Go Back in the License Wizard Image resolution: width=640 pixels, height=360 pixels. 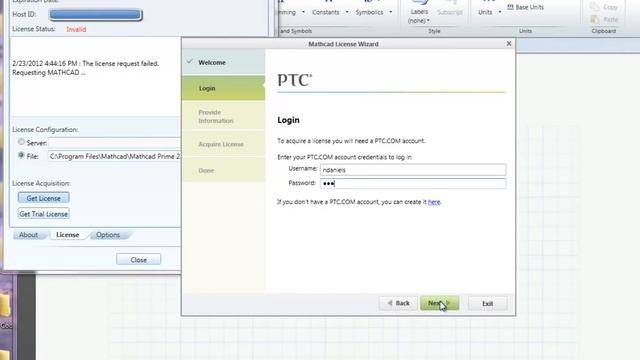(398, 303)
